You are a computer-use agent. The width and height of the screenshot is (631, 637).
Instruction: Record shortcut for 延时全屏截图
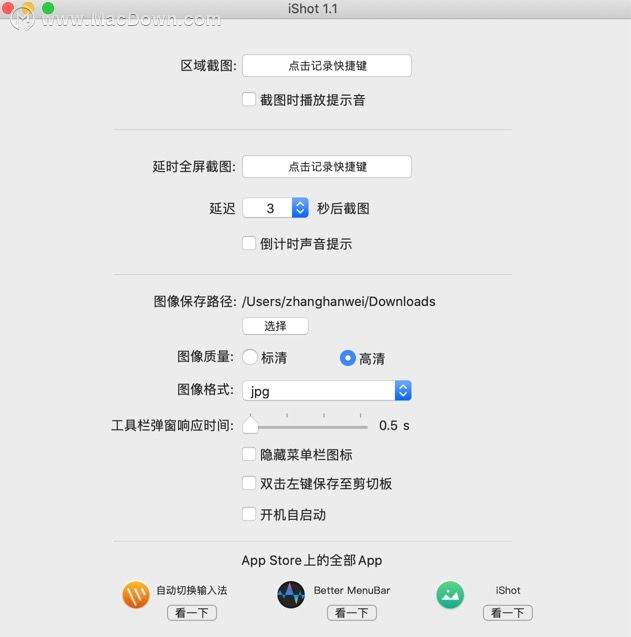[x=327, y=167]
